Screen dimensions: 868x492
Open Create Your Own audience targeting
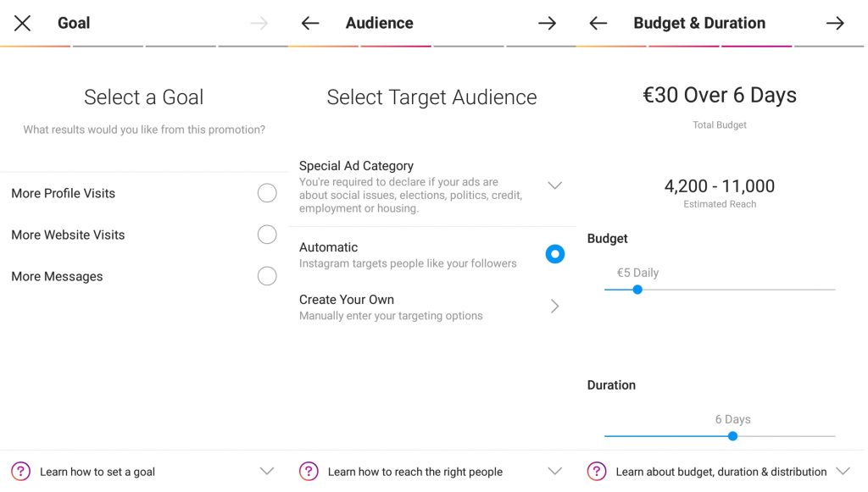(x=431, y=307)
